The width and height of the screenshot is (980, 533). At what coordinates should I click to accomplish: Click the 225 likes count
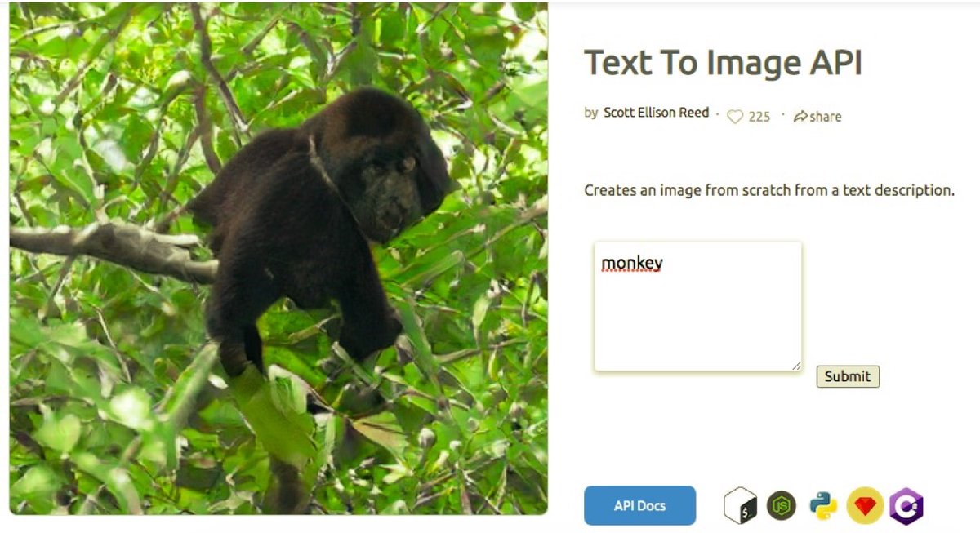[759, 117]
